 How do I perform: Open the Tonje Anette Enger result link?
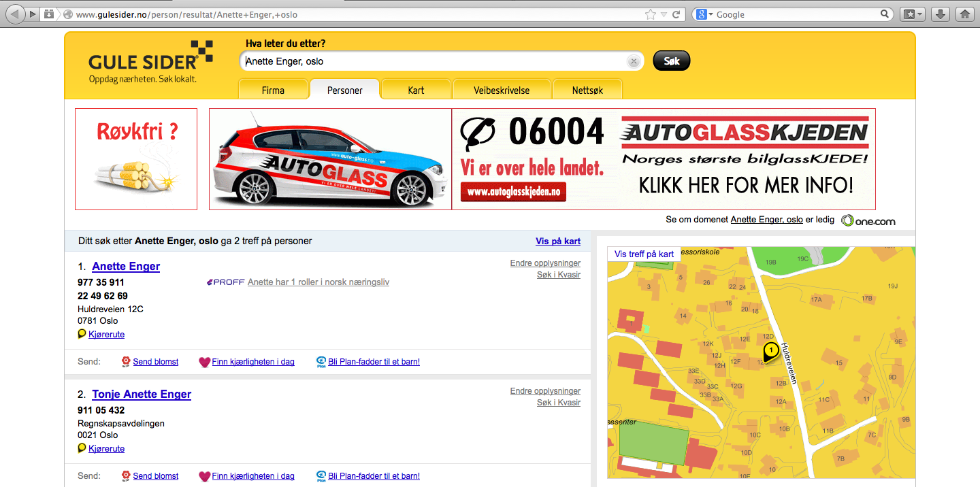(142, 394)
